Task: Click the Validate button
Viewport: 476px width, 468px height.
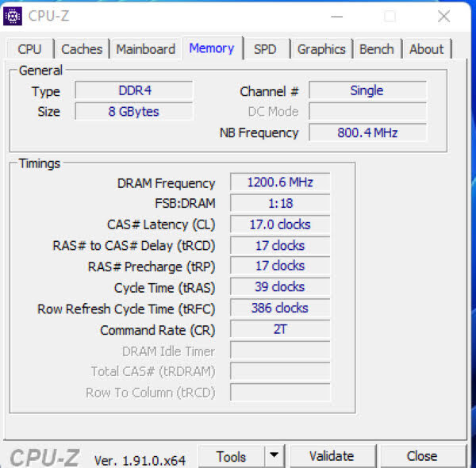Action: pyautogui.click(x=332, y=456)
